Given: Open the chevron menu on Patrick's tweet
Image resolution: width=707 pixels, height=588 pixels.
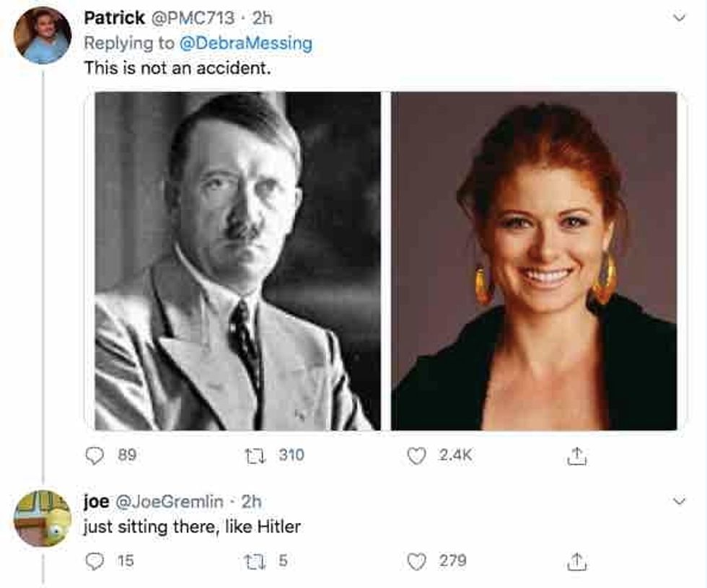Looking at the screenshot, I should [677, 18].
